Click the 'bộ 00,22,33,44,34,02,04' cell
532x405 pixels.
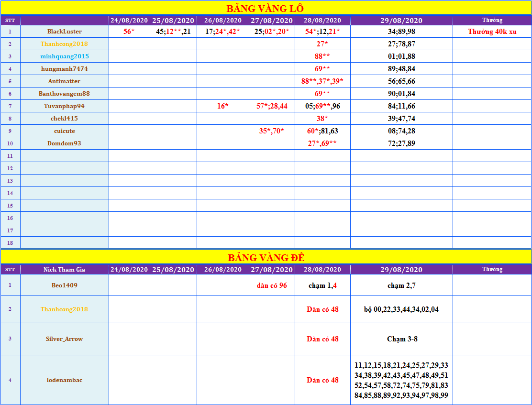coord(402,309)
